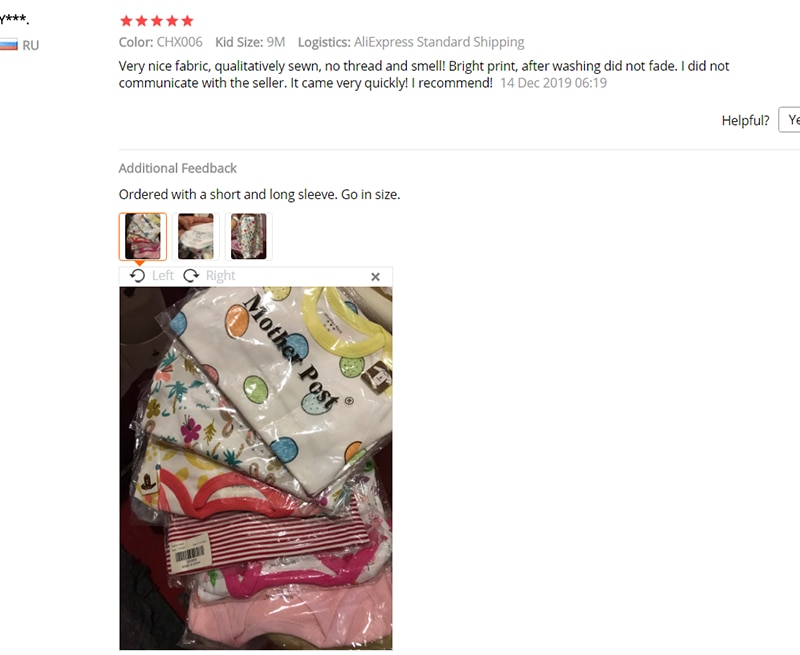Click the rotate right arrow icon

tap(191, 276)
